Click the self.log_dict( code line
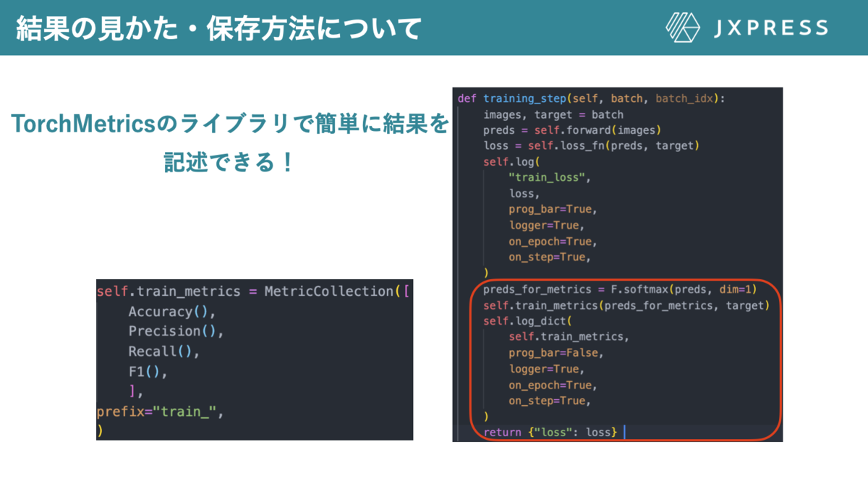Viewport: 868px width, 489px height. [x=527, y=321]
